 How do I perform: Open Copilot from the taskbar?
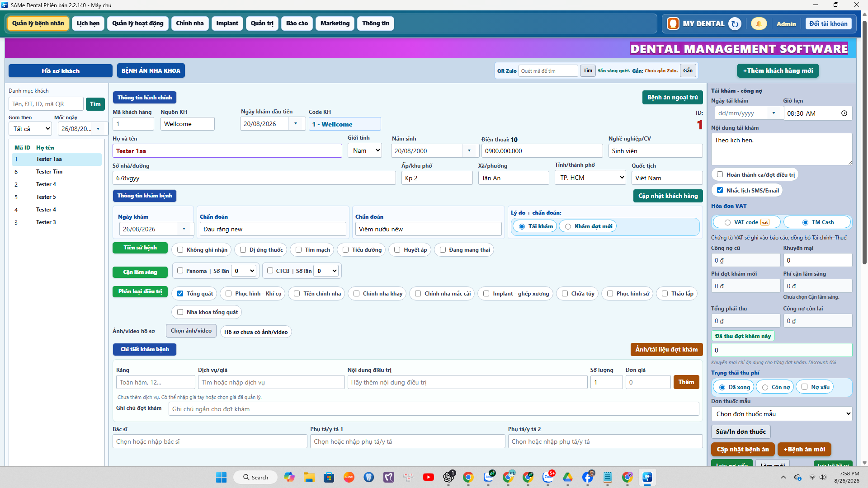tap(289, 477)
